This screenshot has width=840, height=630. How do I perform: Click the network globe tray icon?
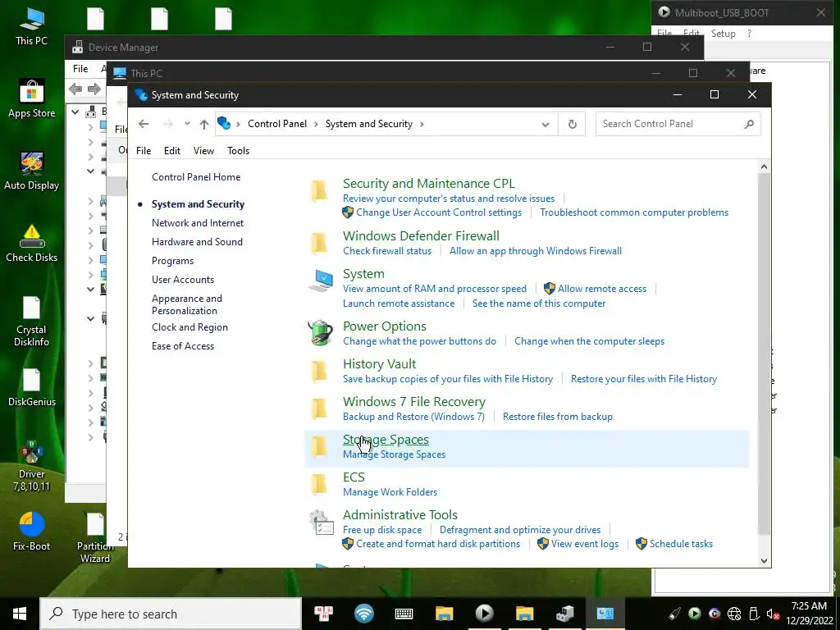tap(734, 614)
